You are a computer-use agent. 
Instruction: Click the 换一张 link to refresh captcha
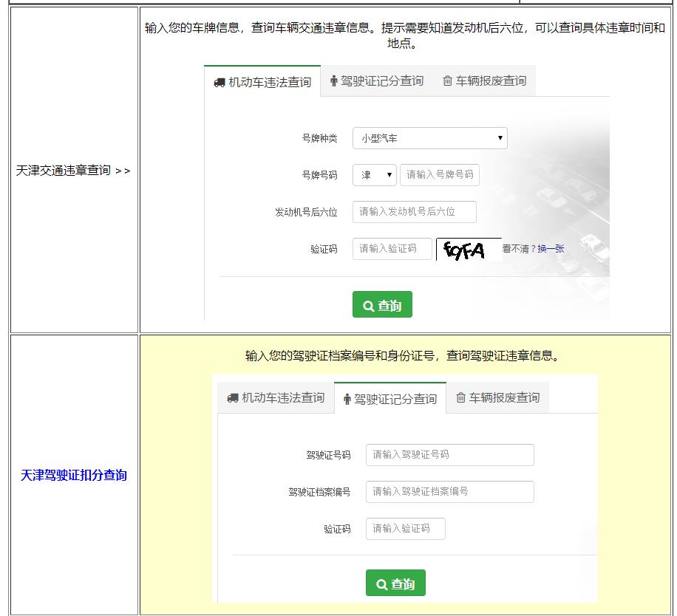pos(551,249)
